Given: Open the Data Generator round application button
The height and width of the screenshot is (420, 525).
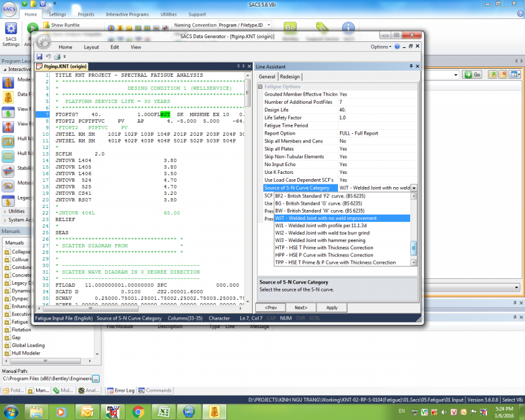Looking at the screenshot, I should coord(43,42).
